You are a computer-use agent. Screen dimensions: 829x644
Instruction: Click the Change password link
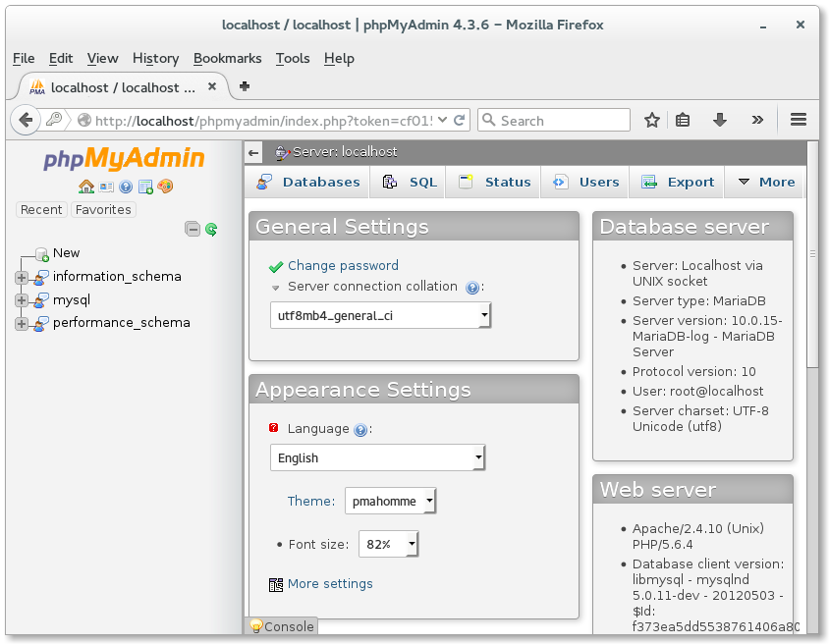click(343, 265)
